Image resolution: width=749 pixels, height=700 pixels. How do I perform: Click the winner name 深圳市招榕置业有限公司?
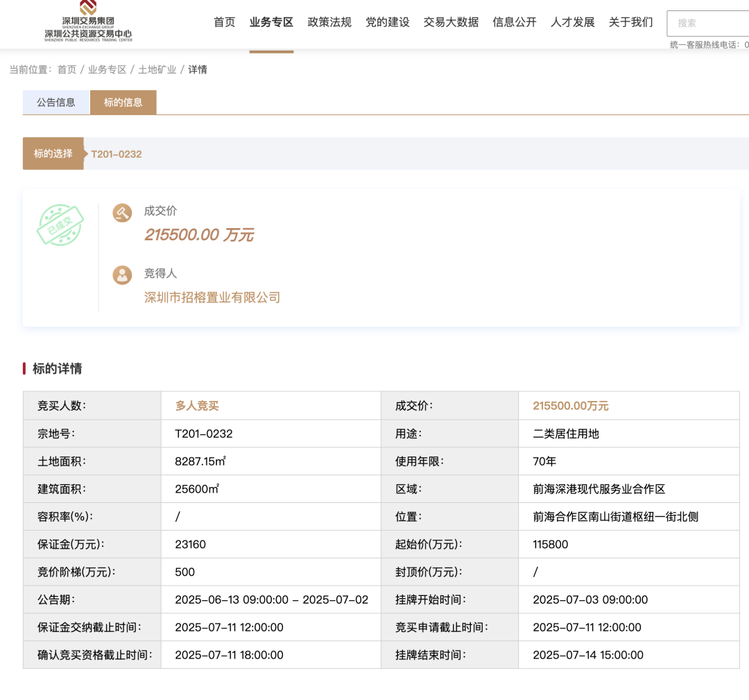click(212, 298)
